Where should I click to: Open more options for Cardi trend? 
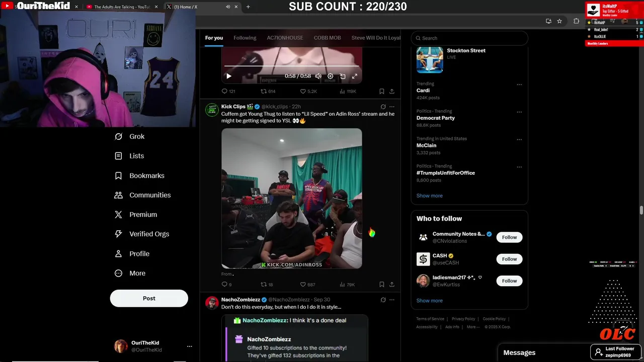[x=519, y=84]
